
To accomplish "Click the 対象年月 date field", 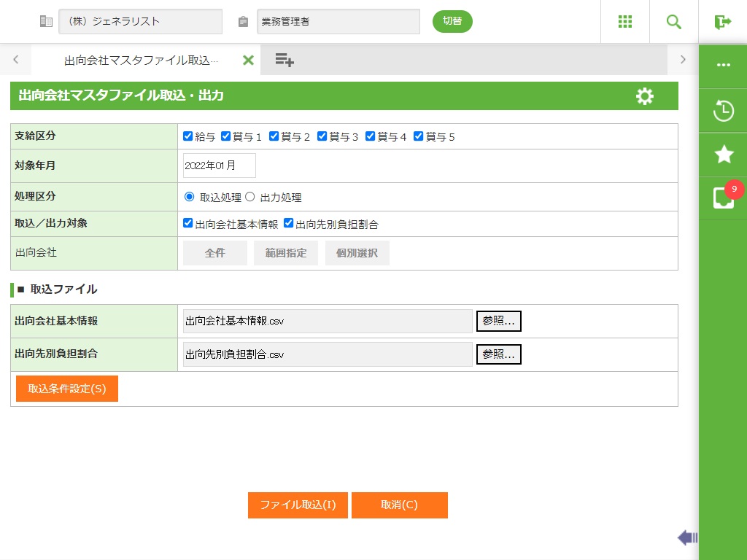I will coord(219,166).
